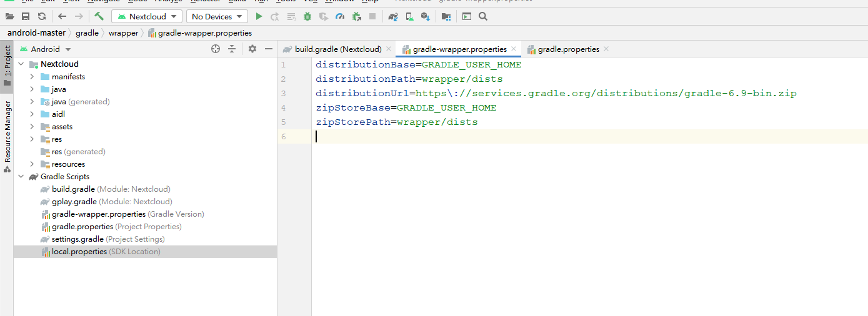Open the AVD Manager icon
The image size is (868, 316).
[409, 17]
